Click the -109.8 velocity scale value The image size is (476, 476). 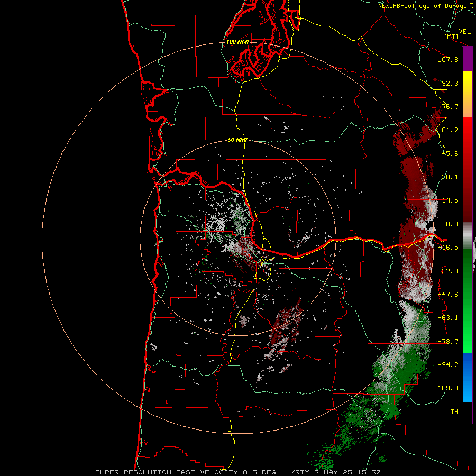point(446,388)
